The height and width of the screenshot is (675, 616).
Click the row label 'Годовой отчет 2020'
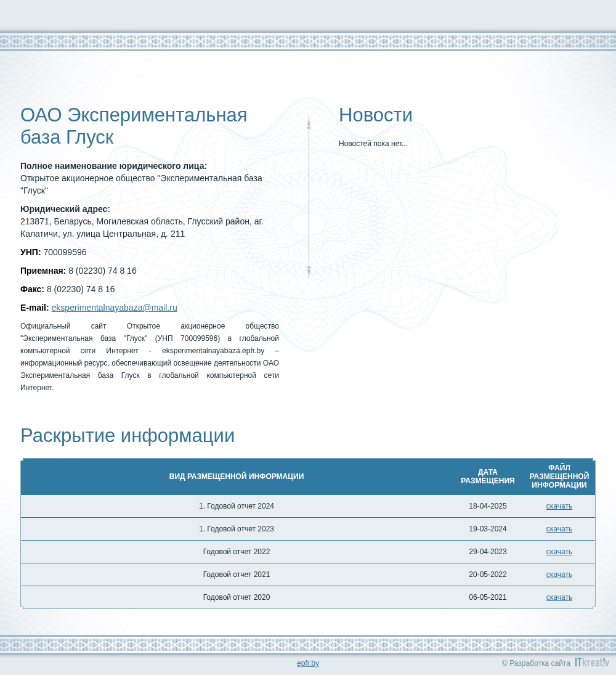[236, 597]
